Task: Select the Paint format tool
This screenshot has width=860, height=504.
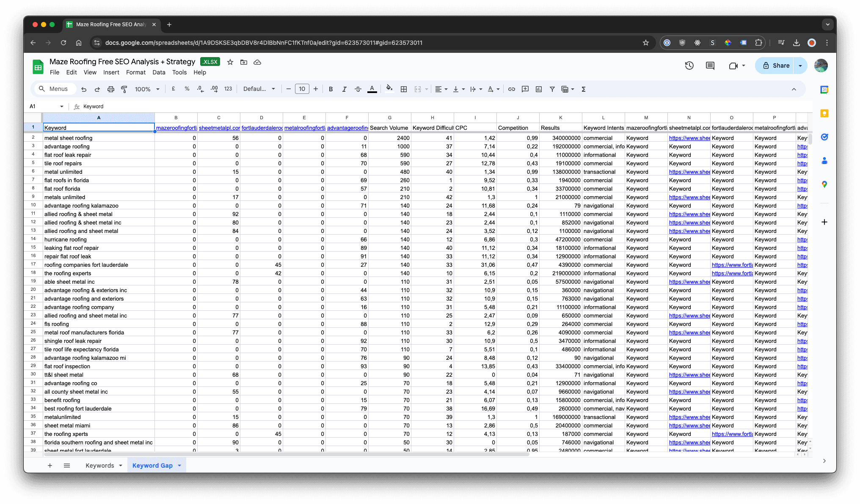Action: coord(124,89)
